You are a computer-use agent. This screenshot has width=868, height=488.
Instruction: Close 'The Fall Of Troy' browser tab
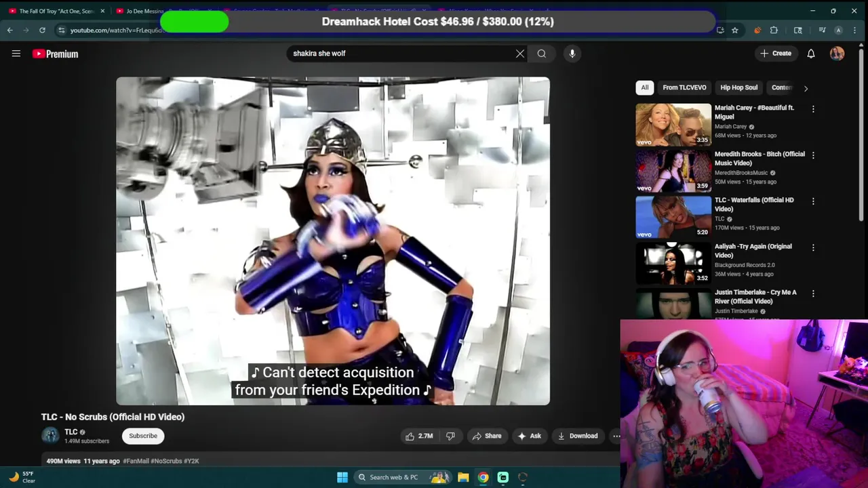pyautogui.click(x=102, y=11)
